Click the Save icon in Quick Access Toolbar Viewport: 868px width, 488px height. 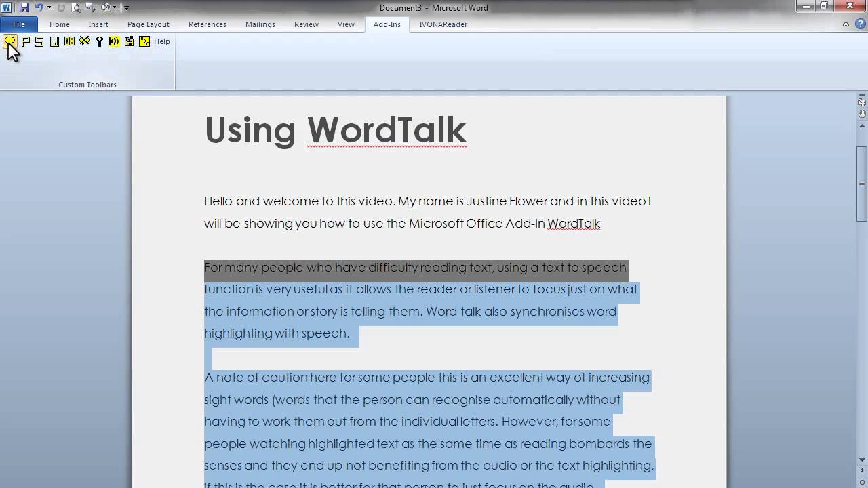[24, 8]
